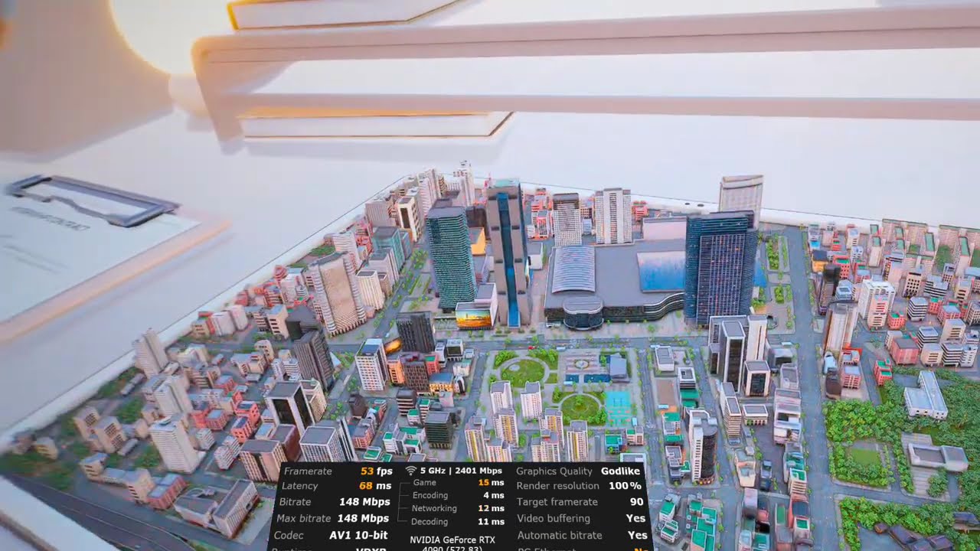Screen dimensions: 980x551
Task: Click the 'Latency' label
Action: (299, 486)
